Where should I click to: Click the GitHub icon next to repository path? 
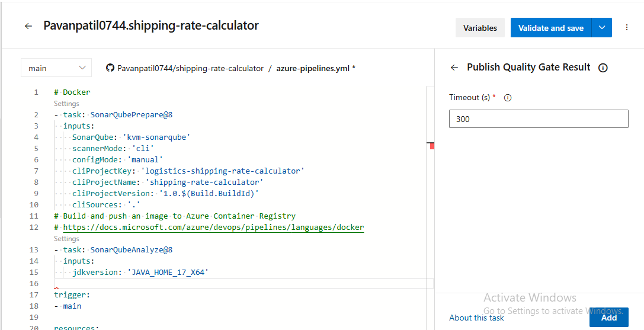110,68
